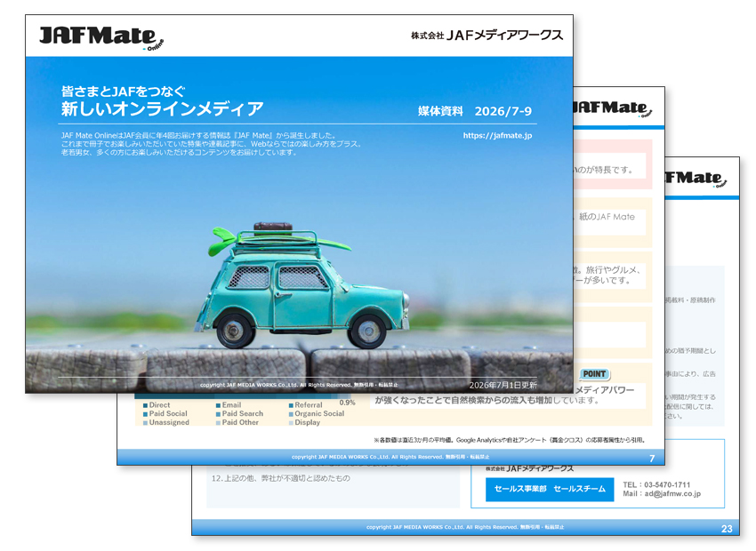
Task: Click the page number 7
Action: pyautogui.click(x=652, y=459)
